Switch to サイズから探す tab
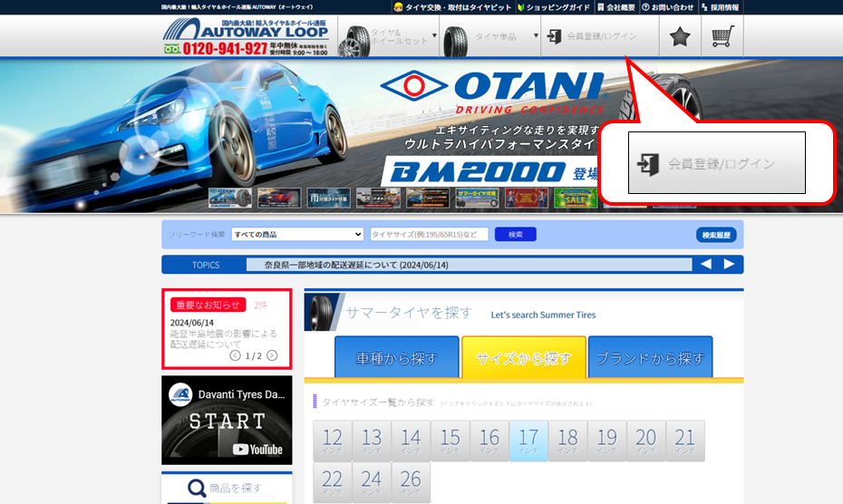This screenshot has width=843, height=504. point(524,358)
